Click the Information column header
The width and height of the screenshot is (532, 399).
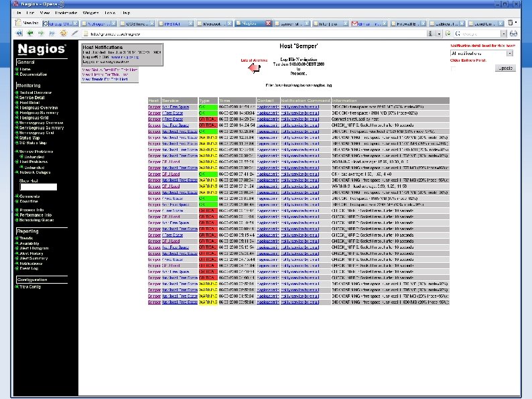coord(390,101)
